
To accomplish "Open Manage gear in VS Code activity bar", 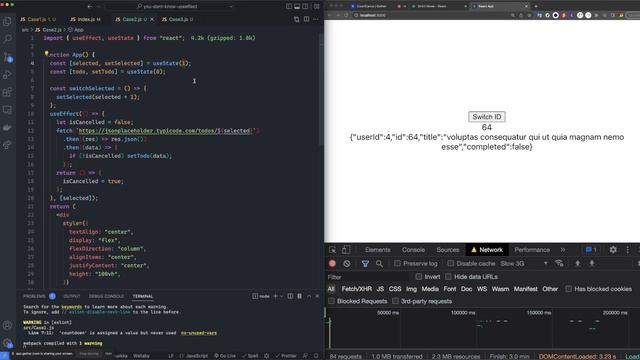I will [x=7, y=342].
